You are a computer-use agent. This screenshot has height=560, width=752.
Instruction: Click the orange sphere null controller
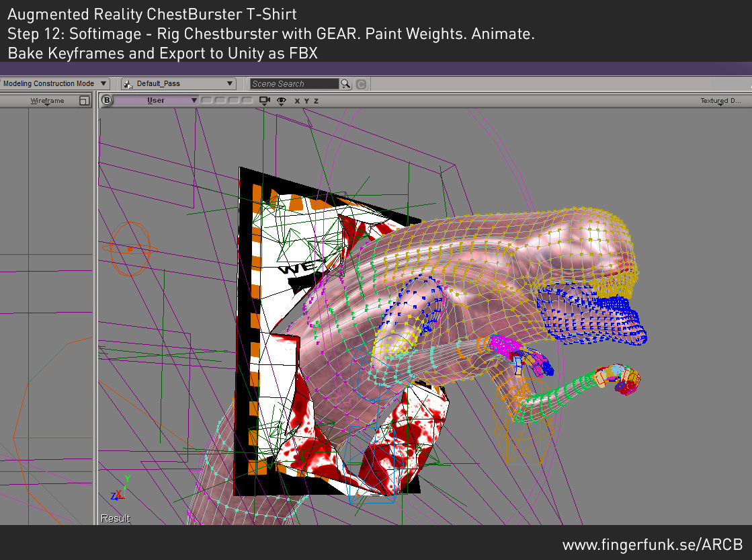pyautogui.click(x=130, y=249)
